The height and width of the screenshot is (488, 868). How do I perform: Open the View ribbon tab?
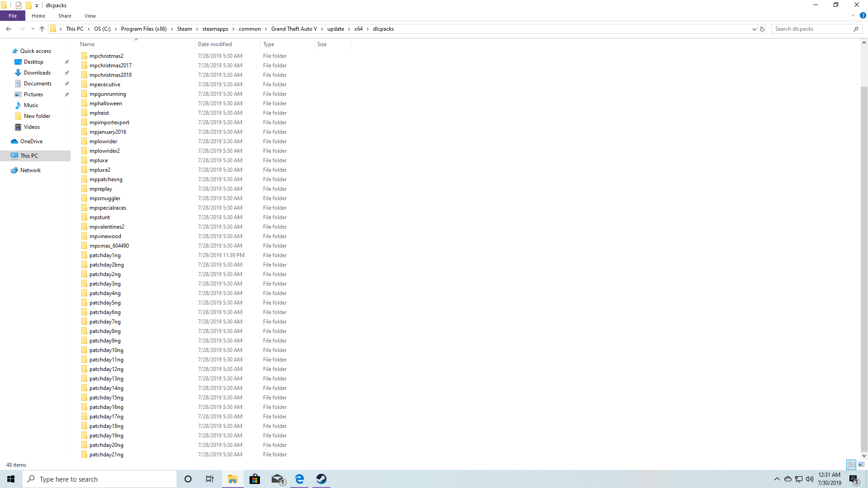(x=90, y=16)
